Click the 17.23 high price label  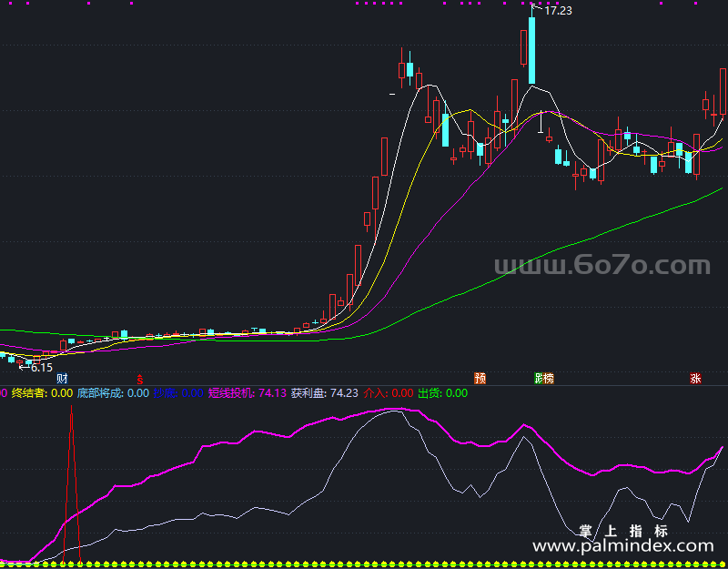coord(558,11)
